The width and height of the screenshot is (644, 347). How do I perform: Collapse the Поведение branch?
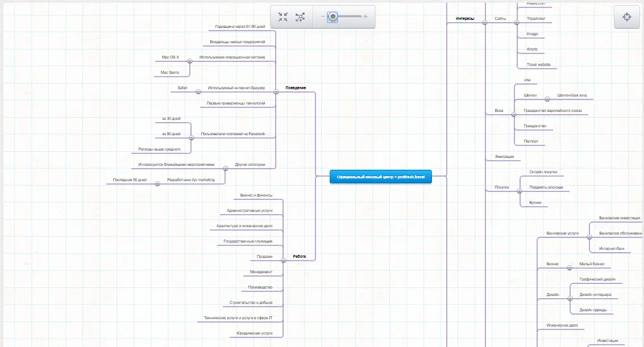tap(276, 91)
